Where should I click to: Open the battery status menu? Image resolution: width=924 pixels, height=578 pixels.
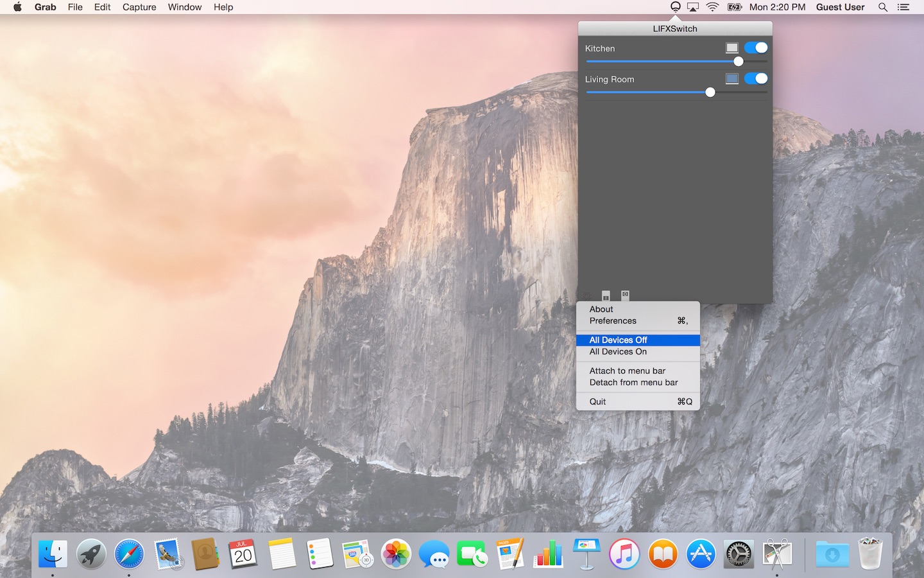point(735,7)
